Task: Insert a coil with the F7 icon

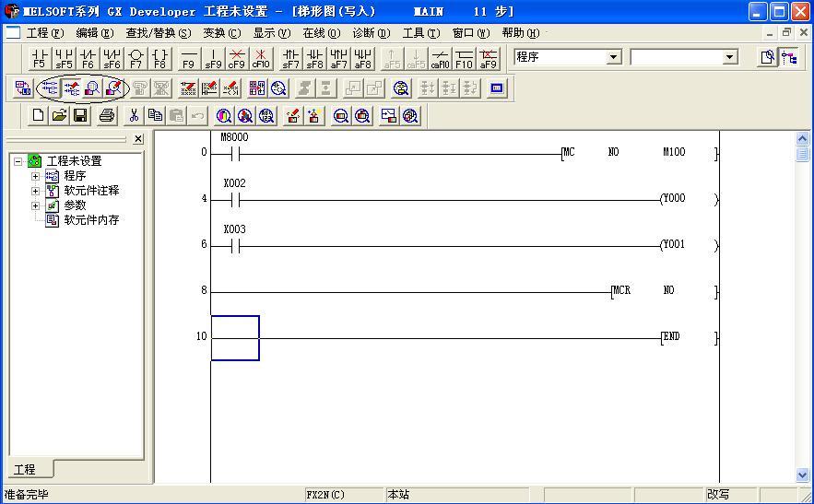Action: point(136,59)
